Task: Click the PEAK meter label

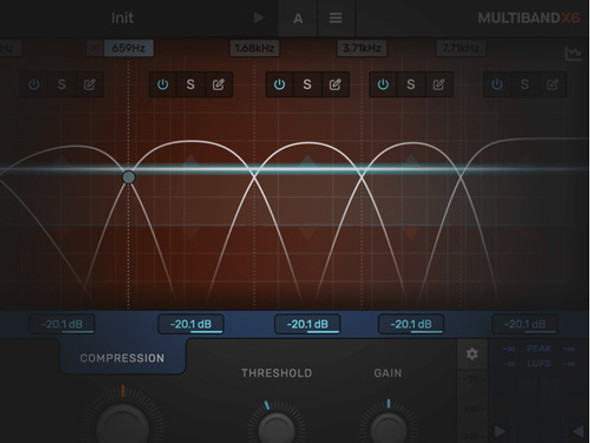Action: coord(538,349)
